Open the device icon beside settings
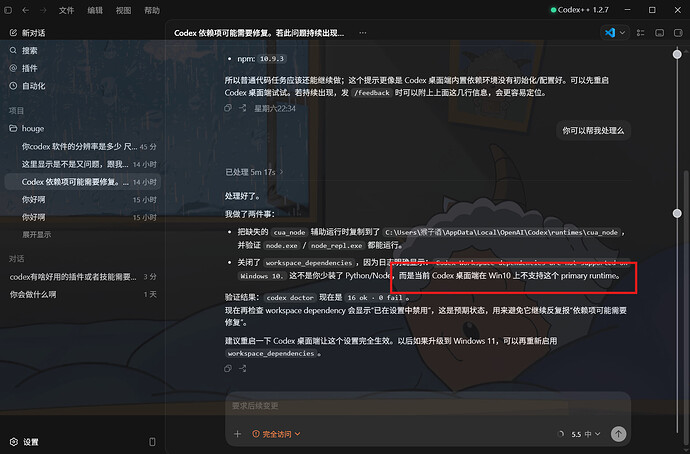 point(152,442)
